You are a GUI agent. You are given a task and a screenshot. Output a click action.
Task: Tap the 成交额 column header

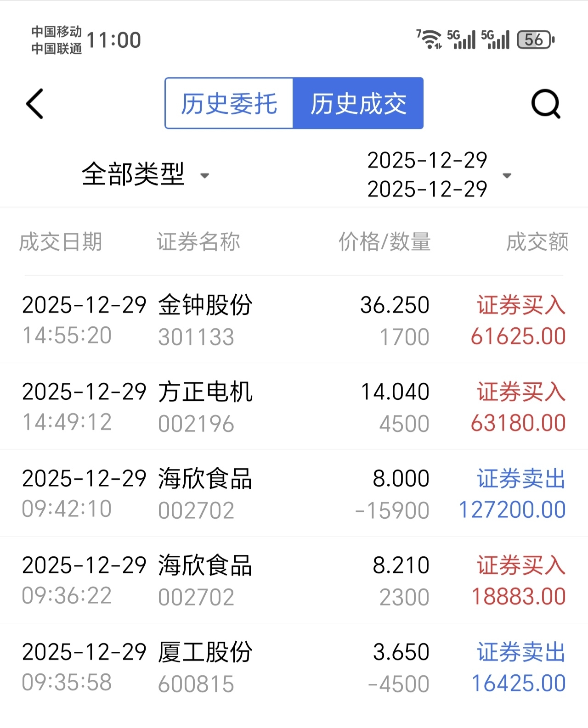[537, 242]
